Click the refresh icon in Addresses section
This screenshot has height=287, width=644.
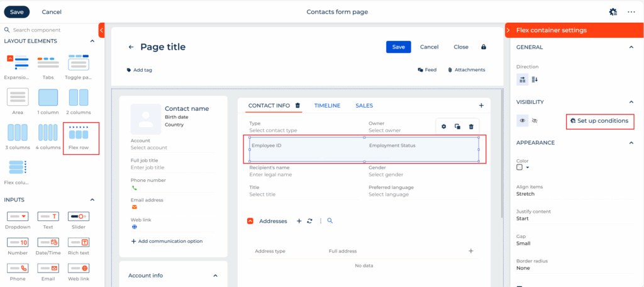309,221
